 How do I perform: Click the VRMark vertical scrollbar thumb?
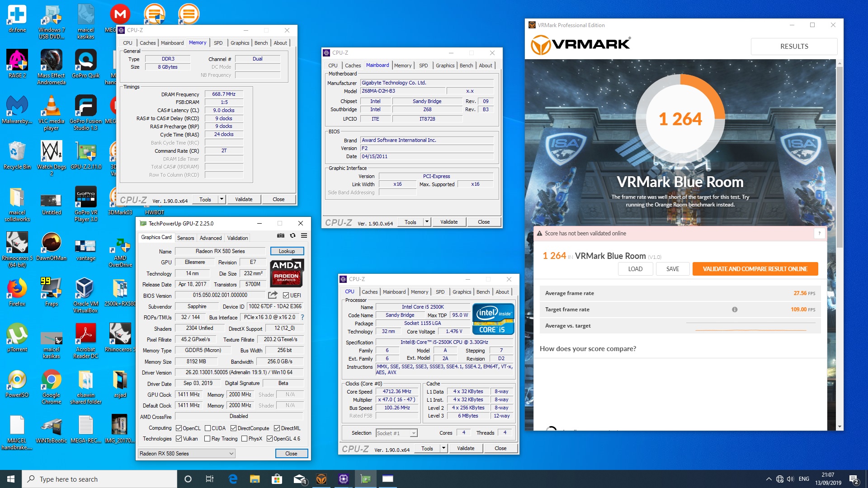point(840,157)
